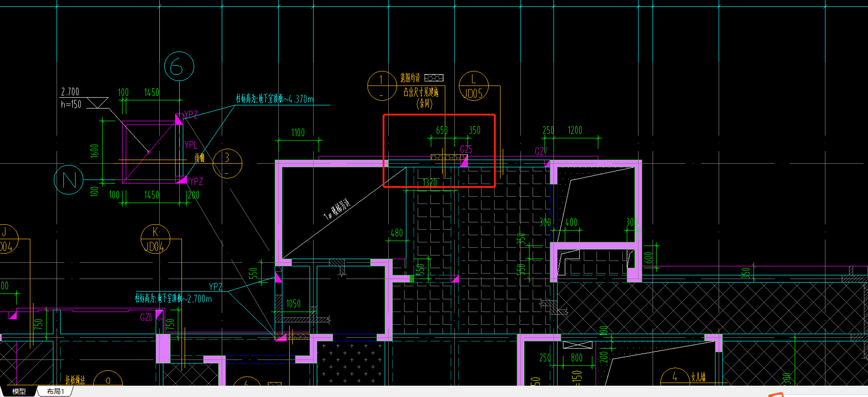Select the K JD04 reference bubble
The image size is (868, 397).
(155, 239)
